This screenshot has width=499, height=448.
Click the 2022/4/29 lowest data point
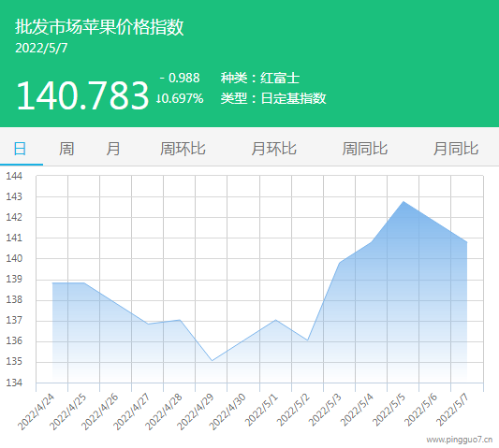pyautogui.click(x=212, y=361)
